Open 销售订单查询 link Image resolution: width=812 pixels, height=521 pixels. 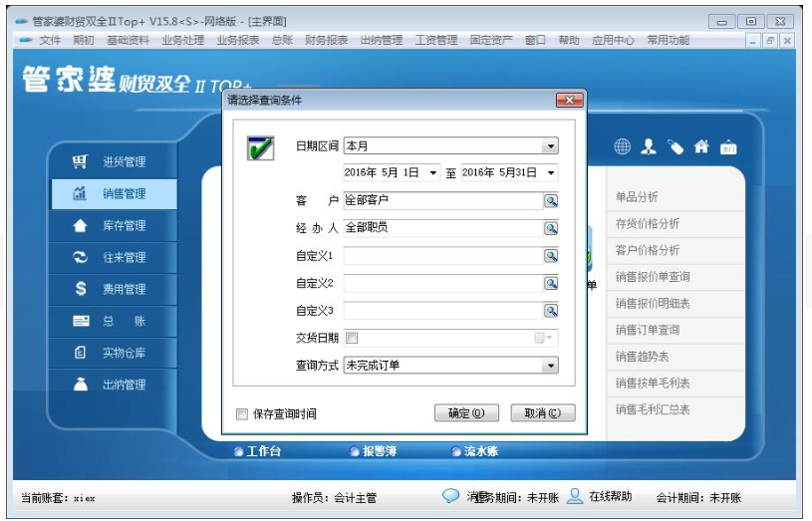(648, 330)
